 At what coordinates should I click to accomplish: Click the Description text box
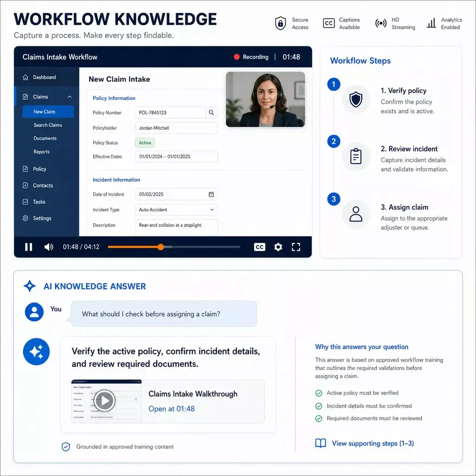176,228
